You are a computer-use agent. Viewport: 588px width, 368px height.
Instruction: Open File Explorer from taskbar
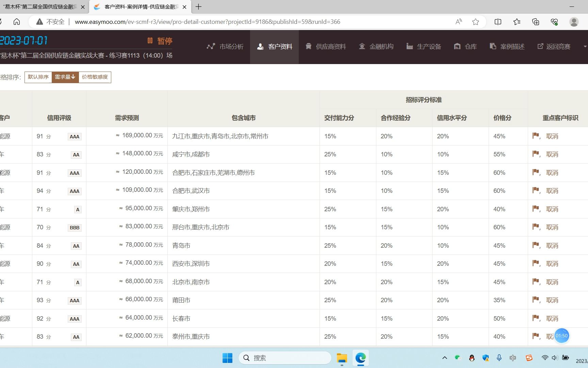(342, 358)
